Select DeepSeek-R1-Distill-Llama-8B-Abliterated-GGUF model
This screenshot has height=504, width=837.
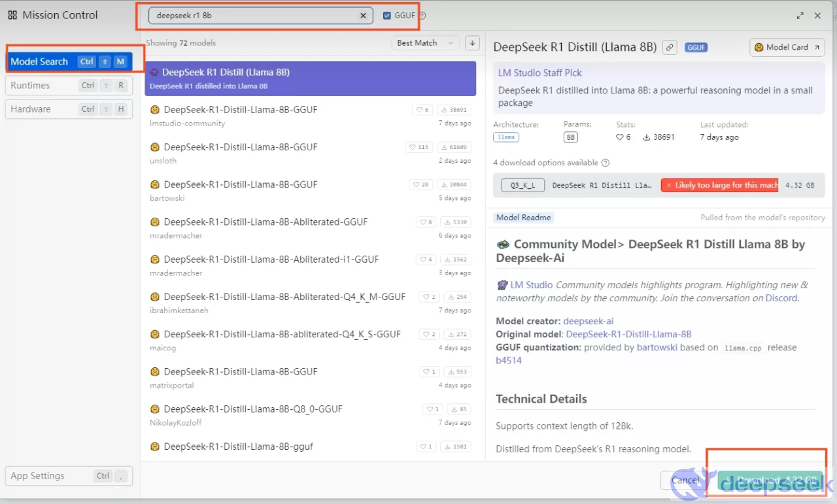tap(311, 228)
